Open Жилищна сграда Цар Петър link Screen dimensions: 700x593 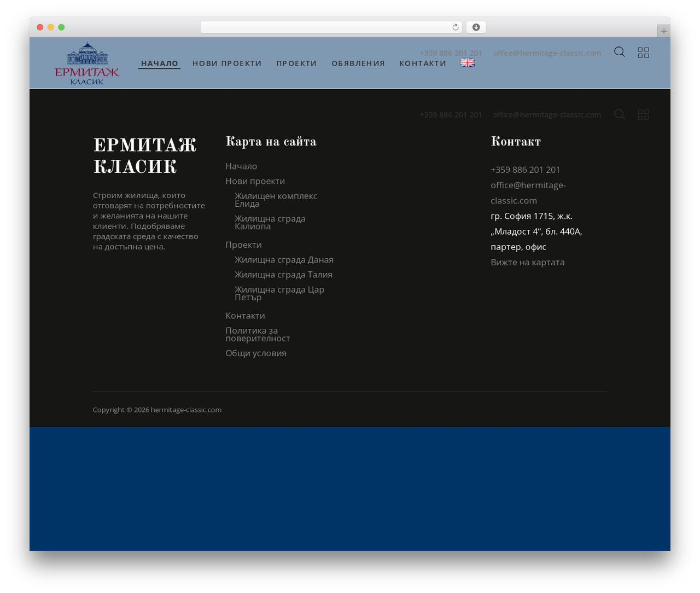tap(279, 293)
